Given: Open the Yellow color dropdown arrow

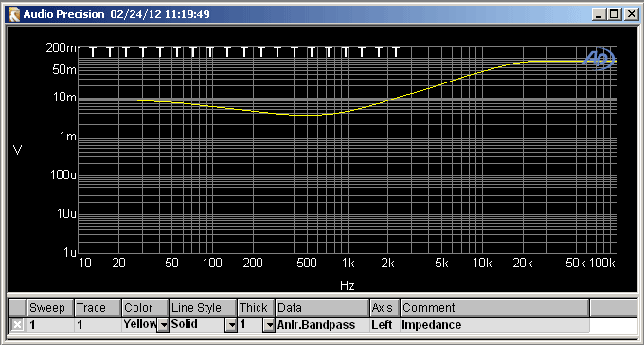Looking at the screenshot, I should tap(164, 325).
